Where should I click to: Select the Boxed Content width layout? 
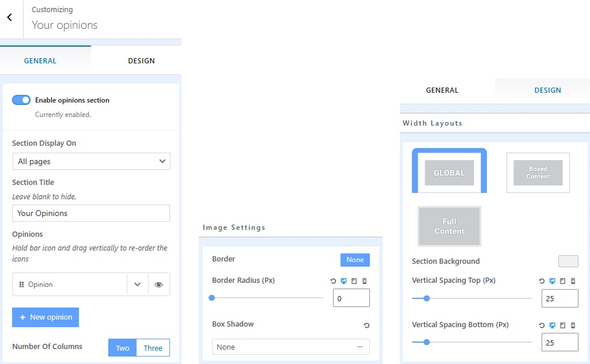pyautogui.click(x=538, y=173)
